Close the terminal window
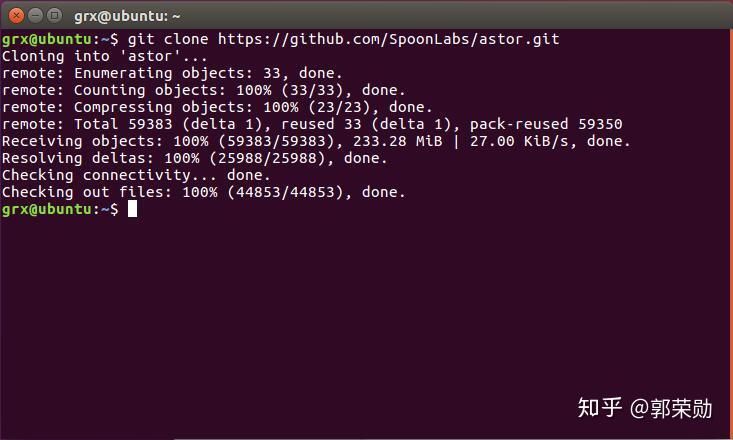This screenshot has height=440, width=733. [x=13, y=16]
